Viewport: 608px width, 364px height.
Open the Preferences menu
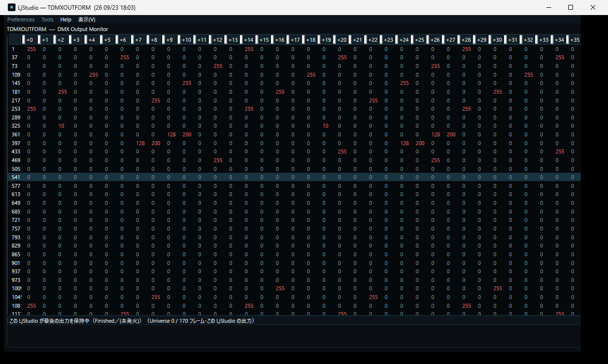point(21,19)
